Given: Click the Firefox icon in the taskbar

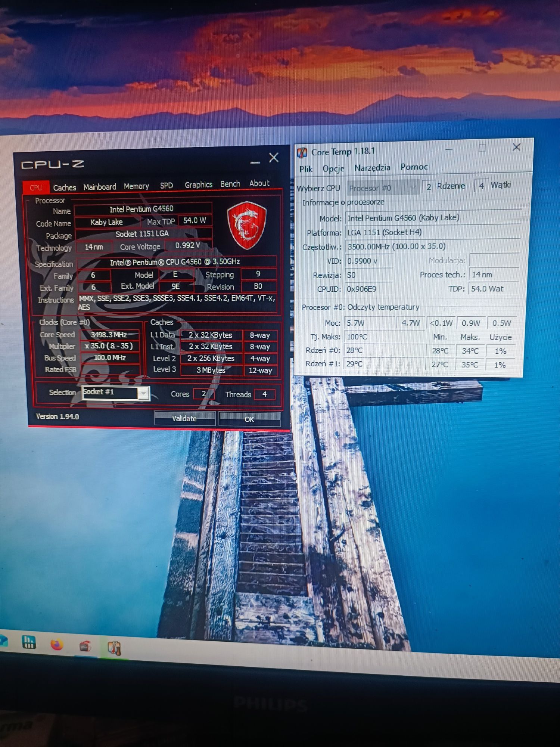Looking at the screenshot, I should tap(57, 644).
